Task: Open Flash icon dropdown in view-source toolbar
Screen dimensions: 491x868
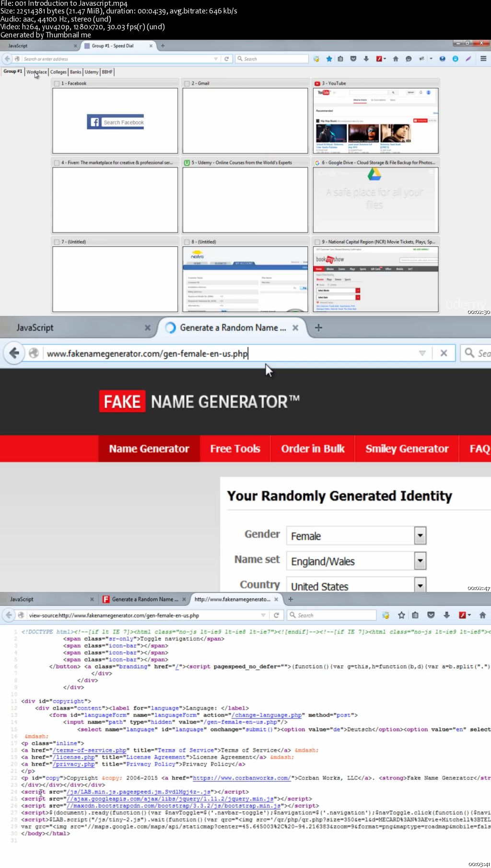Action: 469,615
